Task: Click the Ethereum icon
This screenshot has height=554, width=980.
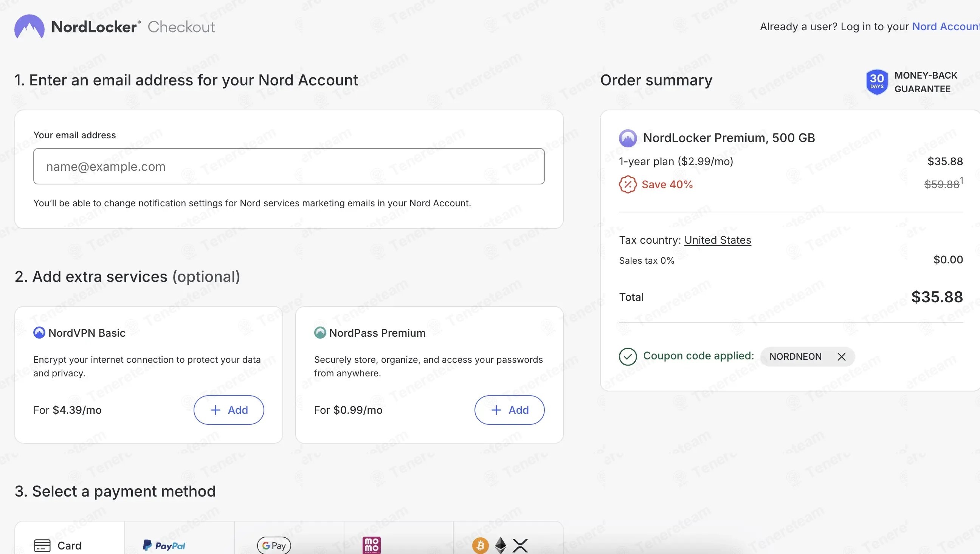Action: point(501,546)
